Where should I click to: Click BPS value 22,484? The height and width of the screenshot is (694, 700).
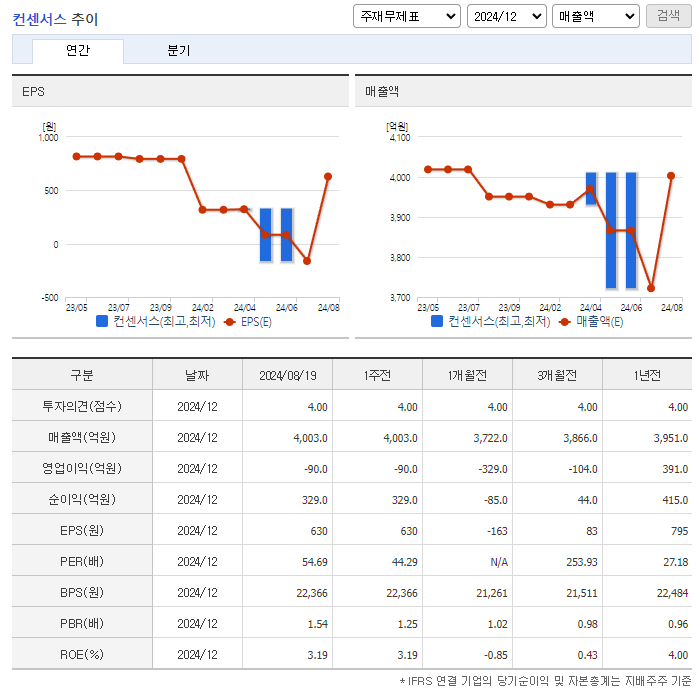(x=672, y=593)
